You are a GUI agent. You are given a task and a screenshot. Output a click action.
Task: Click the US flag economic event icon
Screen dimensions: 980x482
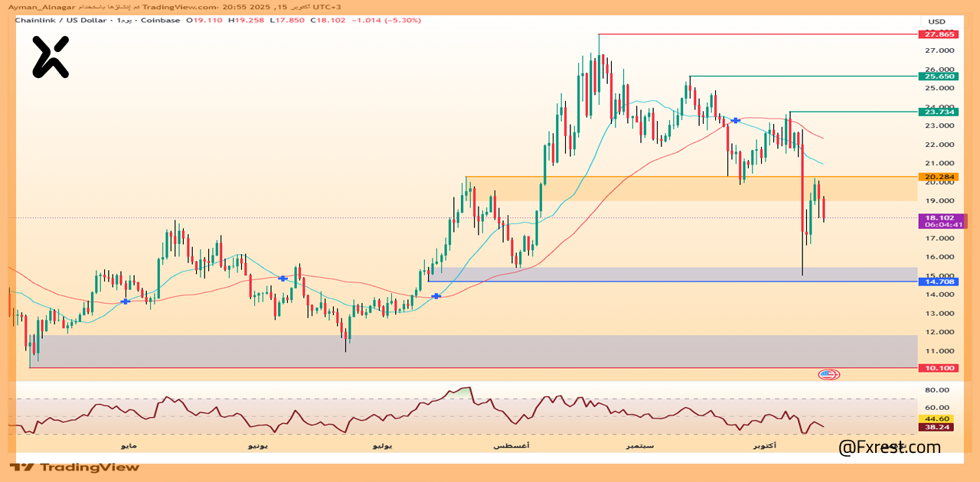pos(828,374)
